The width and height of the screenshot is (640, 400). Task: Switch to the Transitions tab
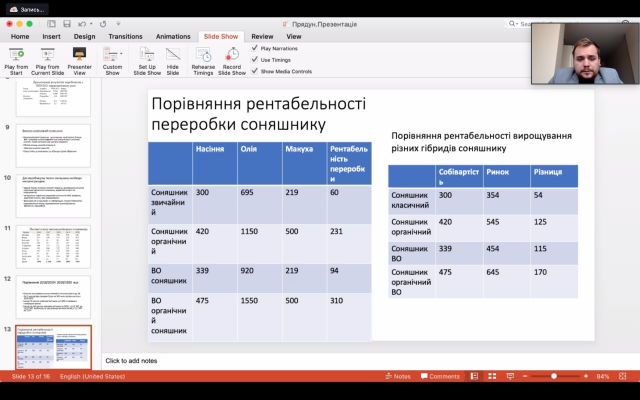pyautogui.click(x=125, y=35)
